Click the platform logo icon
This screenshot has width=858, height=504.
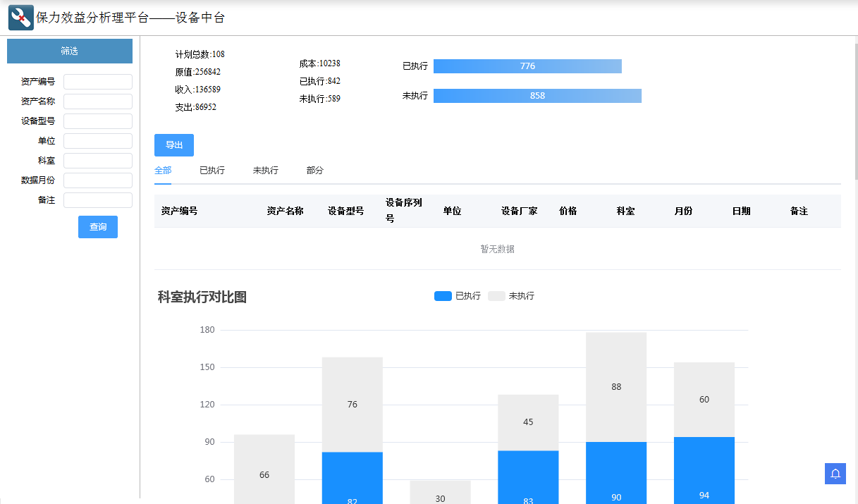21,18
